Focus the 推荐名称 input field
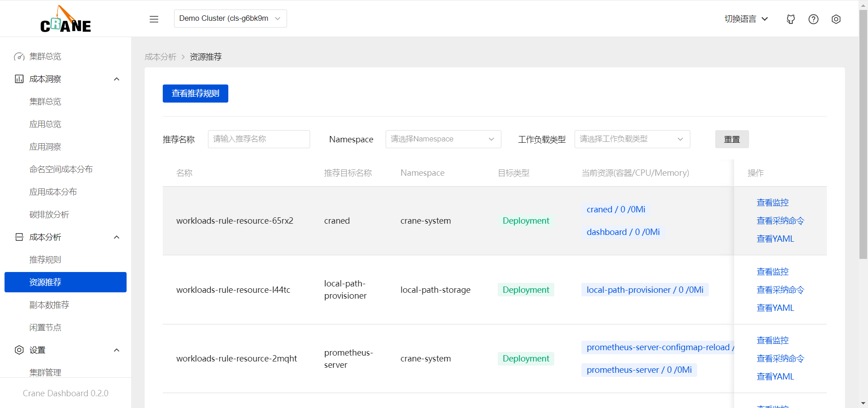The image size is (868, 408). tap(259, 139)
